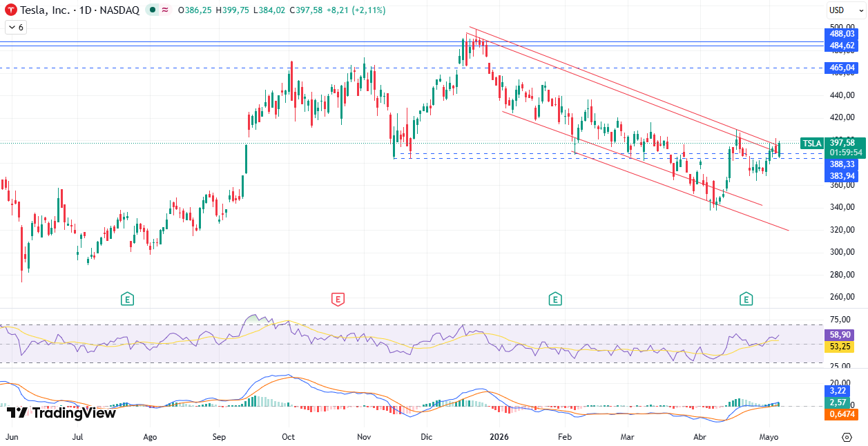868x446 pixels.
Task: Click the TSLA symbol price tag
Action: 812,144
